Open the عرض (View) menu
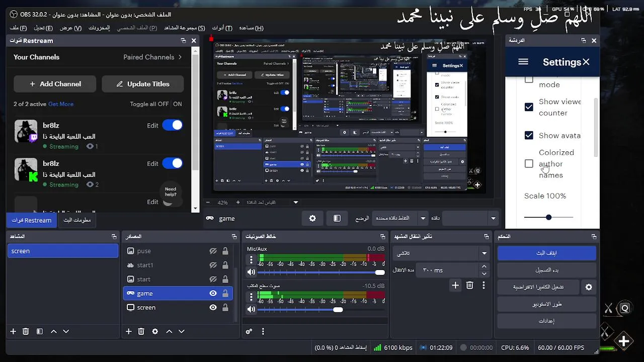Screen dimensions: 644x362 click(70, 28)
